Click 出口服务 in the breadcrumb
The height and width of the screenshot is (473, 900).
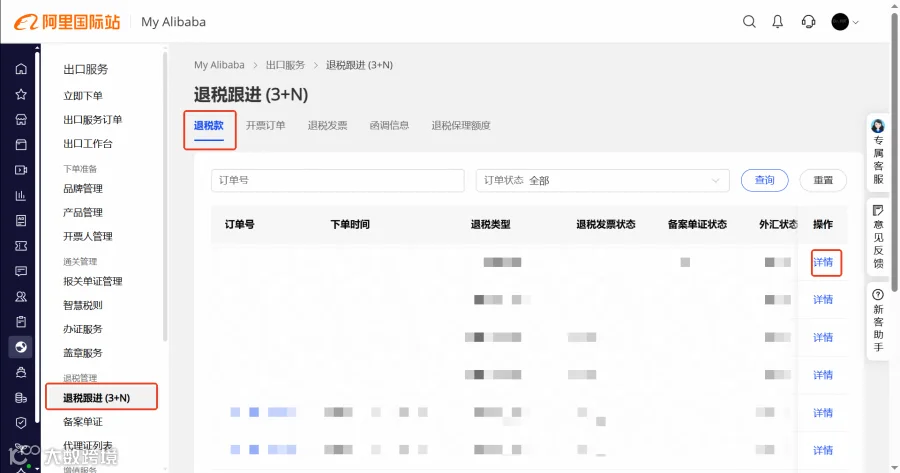coord(285,65)
